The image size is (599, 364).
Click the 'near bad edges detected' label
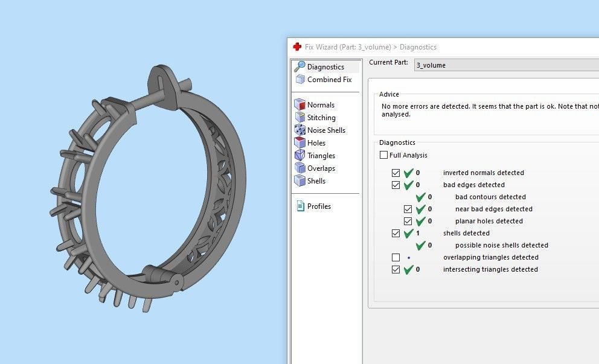click(x=493, y=209)
